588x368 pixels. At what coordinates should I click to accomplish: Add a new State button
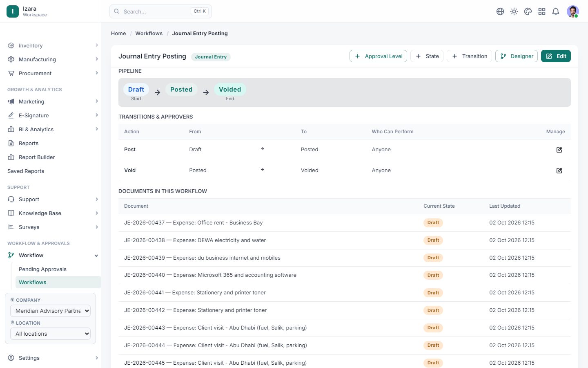(x=427, y=56)
